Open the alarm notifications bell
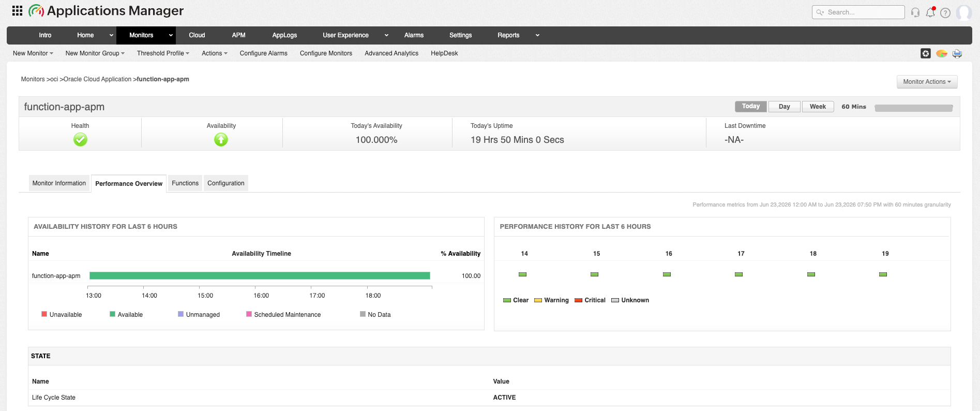980x411 pixels. (930, 12)
